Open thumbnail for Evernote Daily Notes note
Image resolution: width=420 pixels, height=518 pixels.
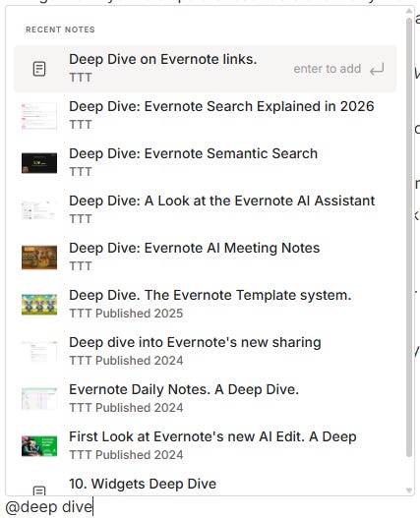(x=39, y=399)
